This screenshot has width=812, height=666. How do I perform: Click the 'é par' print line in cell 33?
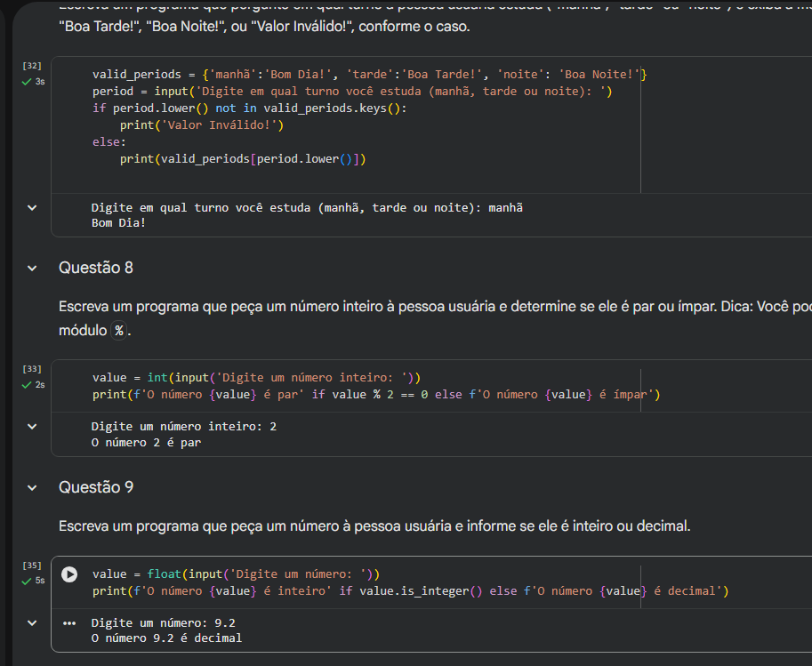pos(376,395)
